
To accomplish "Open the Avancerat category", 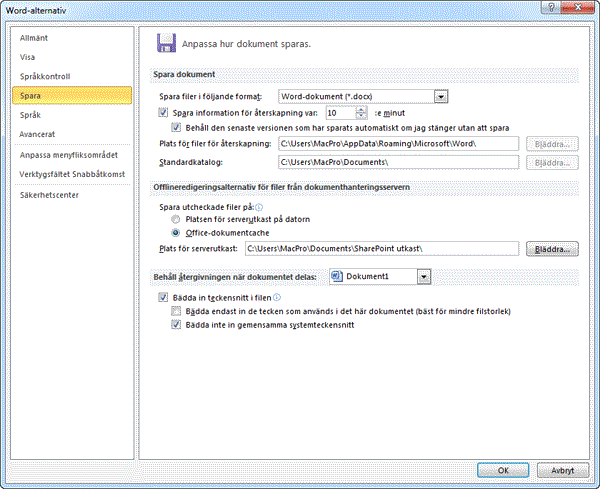I will pyautogui.click(x=38, y=134).
